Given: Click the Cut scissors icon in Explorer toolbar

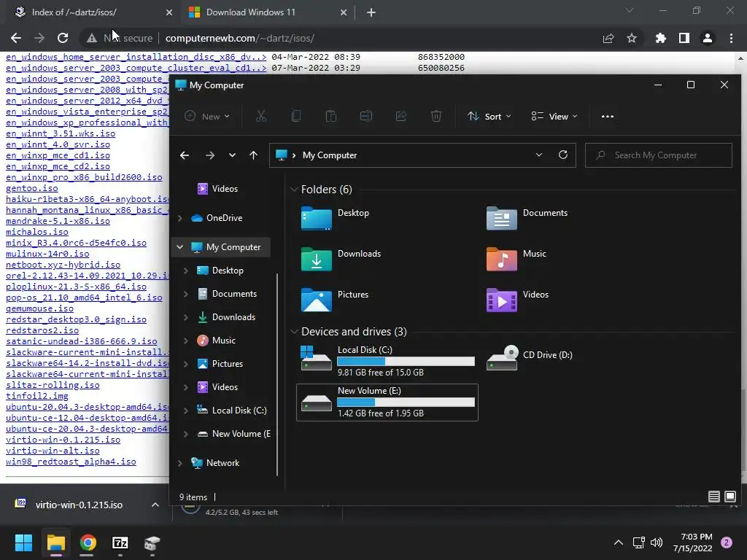Looking at the screenshot, I should pos(260,116).
